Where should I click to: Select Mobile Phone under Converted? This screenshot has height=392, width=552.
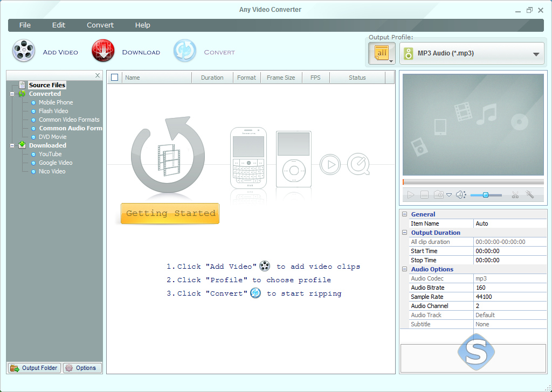(56, 102)
